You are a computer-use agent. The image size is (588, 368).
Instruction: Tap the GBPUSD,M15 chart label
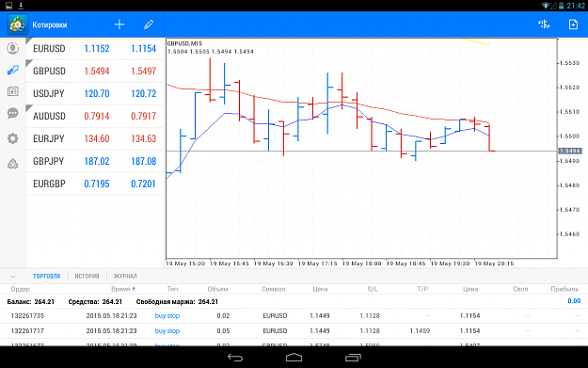pos(184,43)
